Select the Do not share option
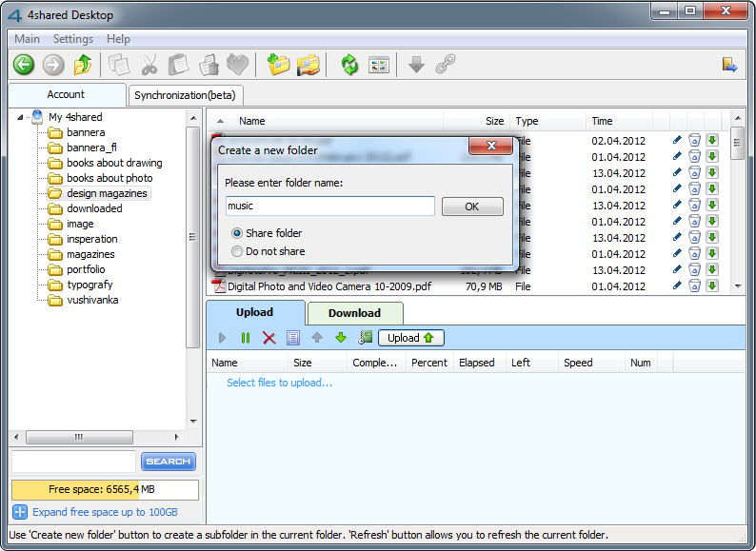 [x=237, y=251]
